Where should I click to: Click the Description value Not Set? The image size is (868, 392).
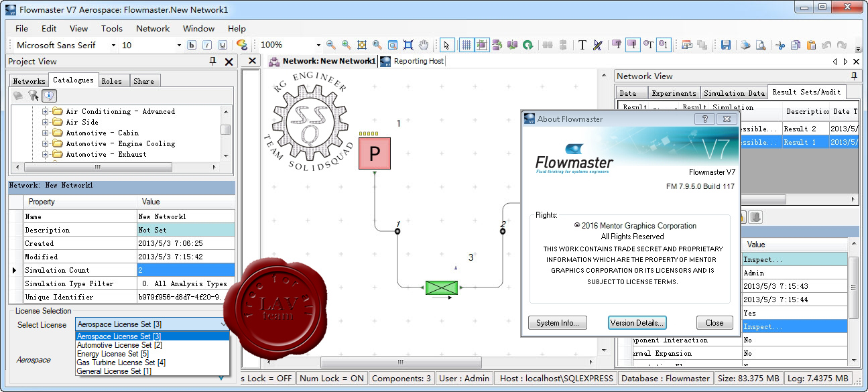[186, 230]
